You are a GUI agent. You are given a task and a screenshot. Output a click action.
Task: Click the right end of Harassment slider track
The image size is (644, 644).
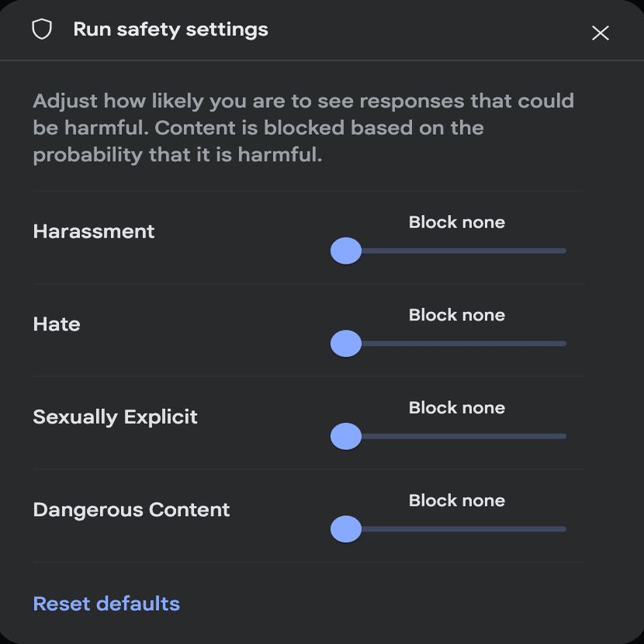(x=563, y=251)
